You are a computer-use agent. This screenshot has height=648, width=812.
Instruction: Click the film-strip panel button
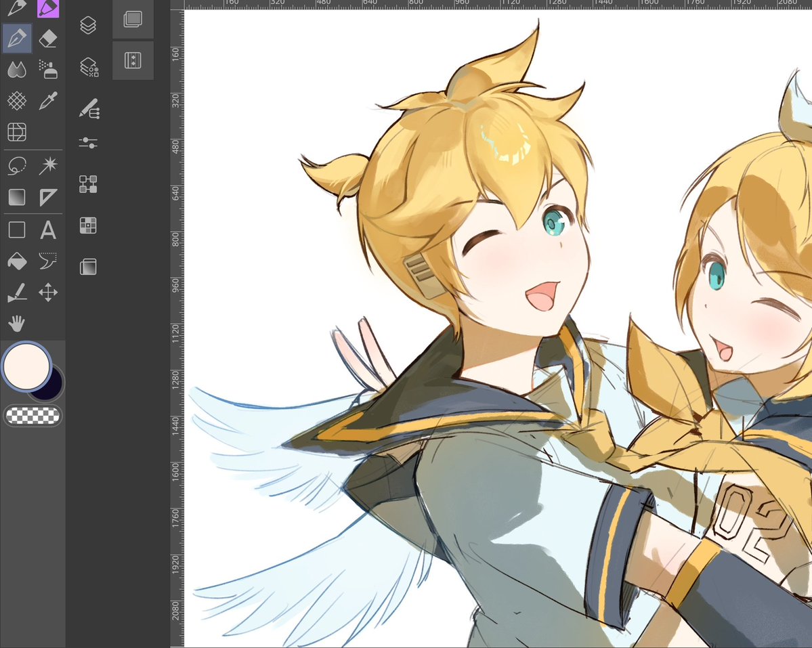pyautogui.click(x=133, y=60)
